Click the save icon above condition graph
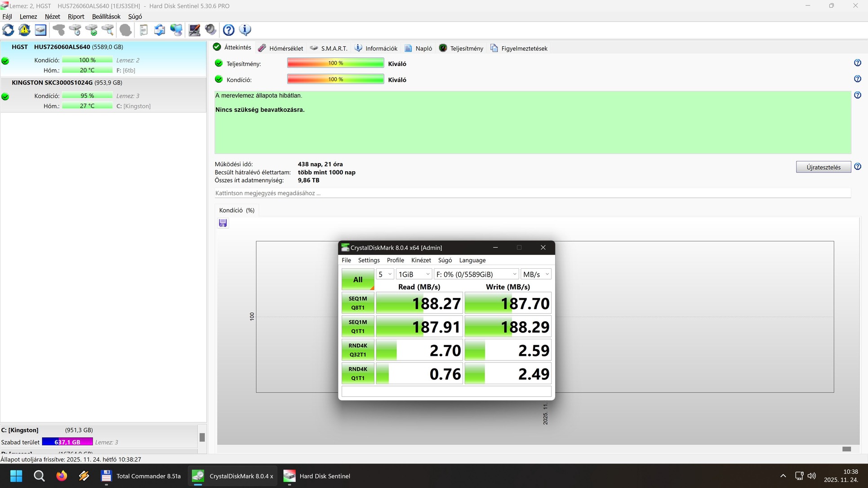Image resolution: width=868 pixels, height=488 pixels. click(223, 223)
